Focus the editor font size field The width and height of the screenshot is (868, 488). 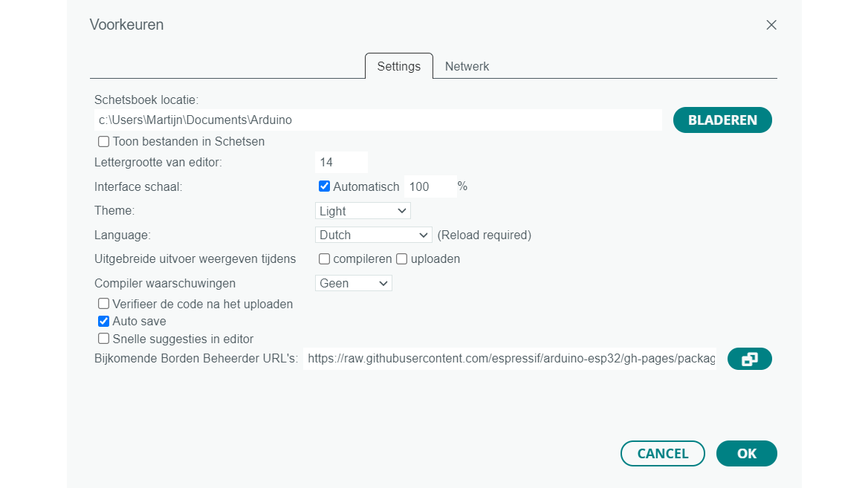click(341, 162)
